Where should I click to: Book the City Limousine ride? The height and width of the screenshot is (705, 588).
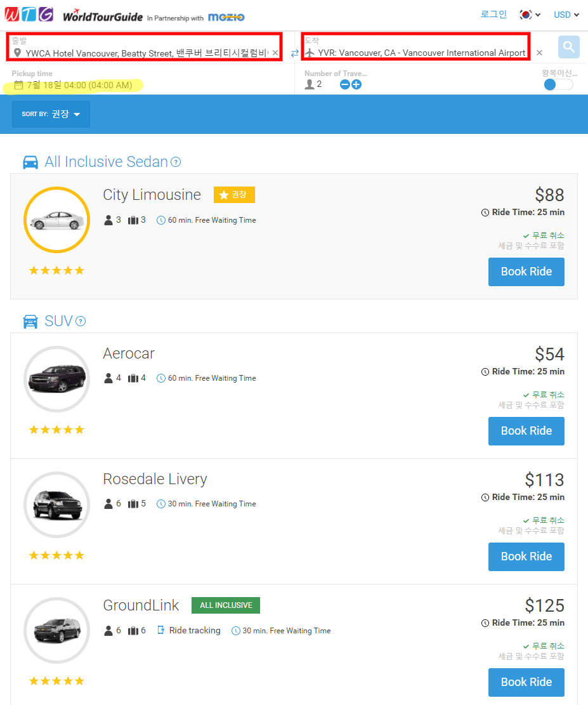[526, 272]
